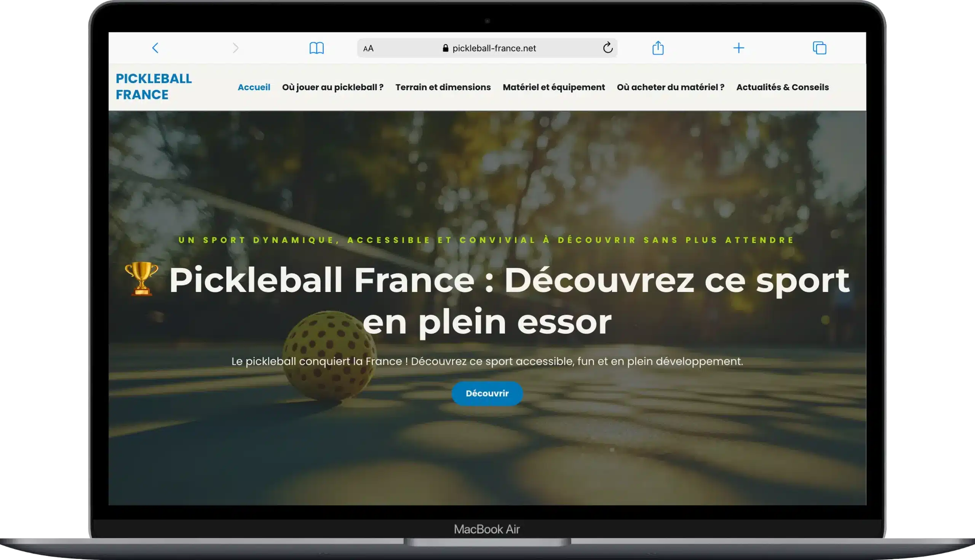Screen dimensions: 975x560
Task: Click "Où acheter du matériel ?" link
Action: click(670, 87)
